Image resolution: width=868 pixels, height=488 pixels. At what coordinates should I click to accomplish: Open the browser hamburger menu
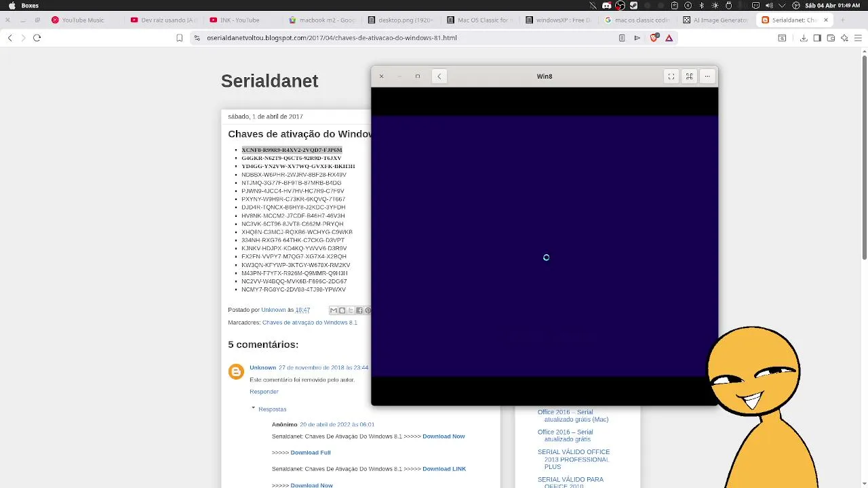pos(858,38)
